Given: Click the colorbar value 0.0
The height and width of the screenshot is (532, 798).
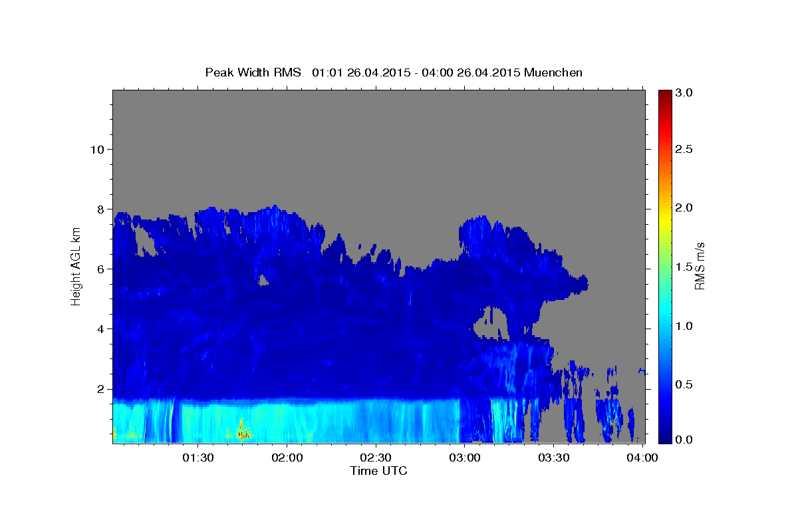Looking at the screenshot, I should [684, 440].
